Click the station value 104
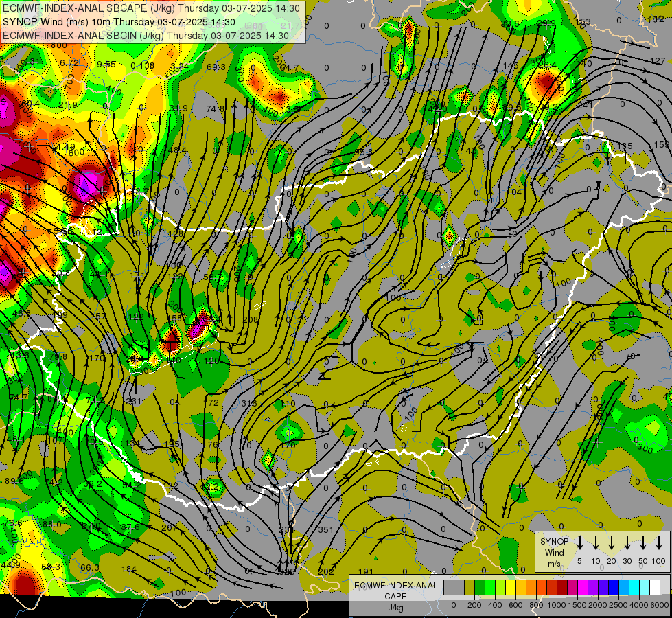Image resolution: width=672 pixels, height=618 pixels. [514, 192]
